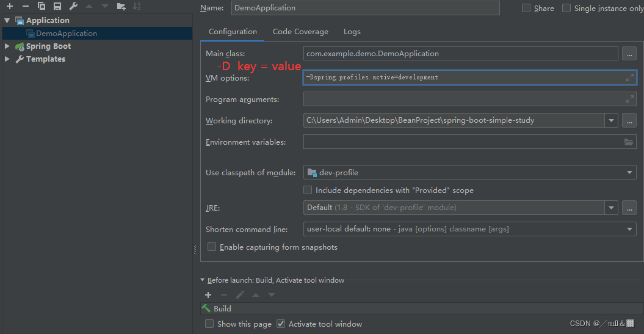Move configuration down in toolbar
This screenshot has height=334, width=644.
point(105,6)
